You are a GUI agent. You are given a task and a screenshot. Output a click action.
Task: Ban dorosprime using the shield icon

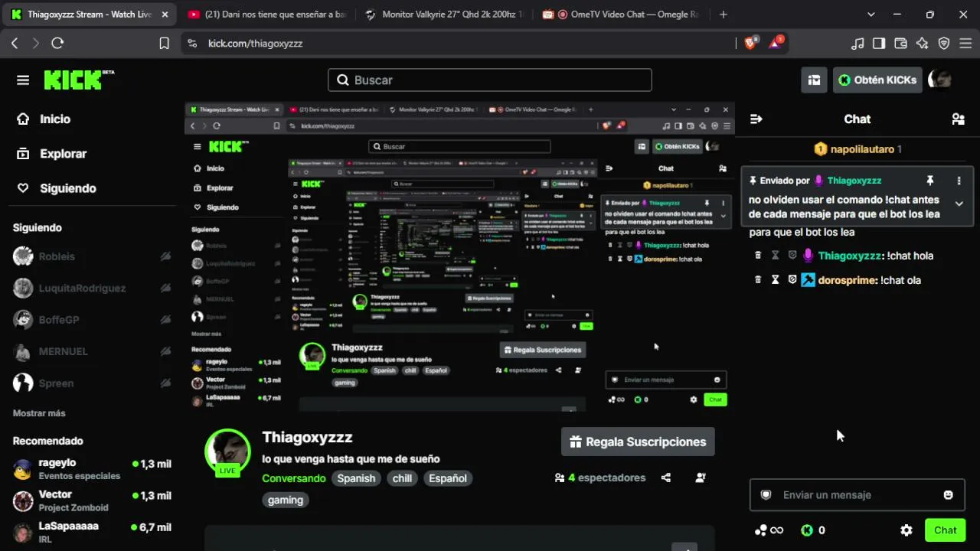pos(792,280)
